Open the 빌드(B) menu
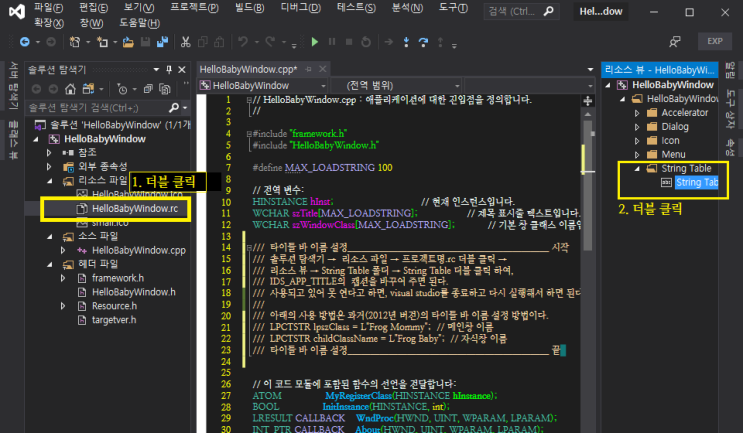 tap(250, 8)
